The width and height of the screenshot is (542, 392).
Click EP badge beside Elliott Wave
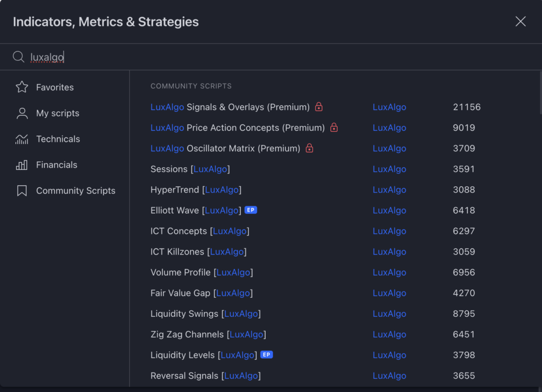pyautogui.click(x=250, y=210)
